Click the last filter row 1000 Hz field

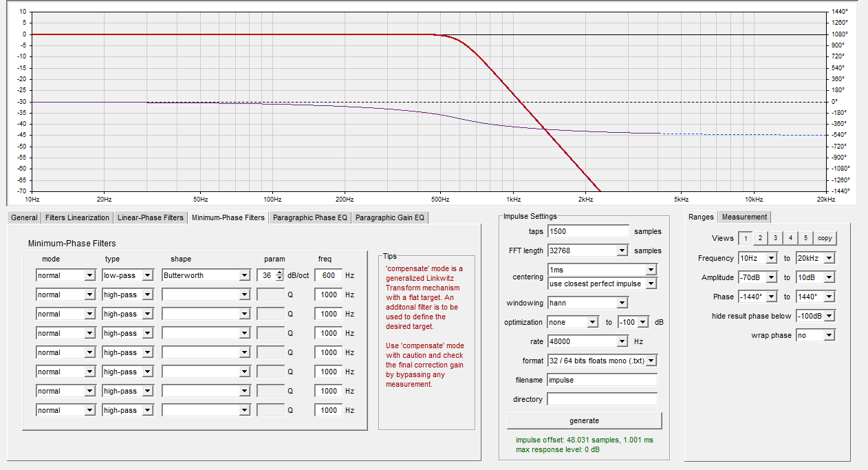(x=328, y=410)
